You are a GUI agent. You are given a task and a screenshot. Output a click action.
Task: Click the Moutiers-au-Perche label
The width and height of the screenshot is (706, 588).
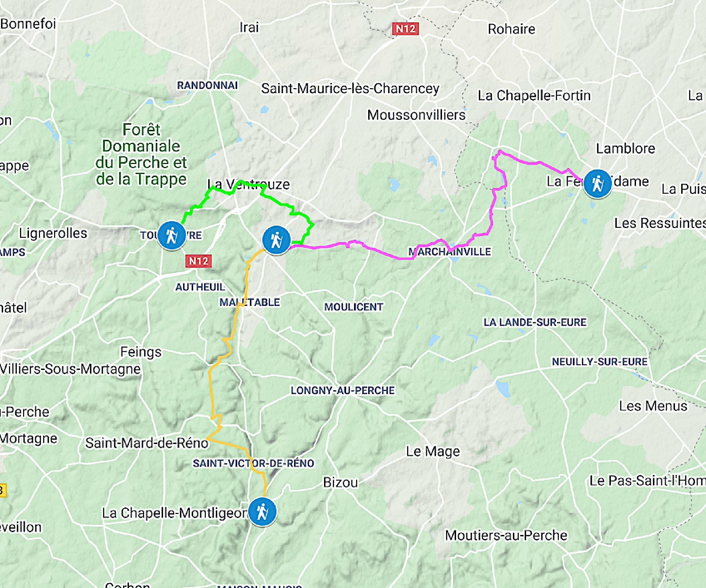(506, 535)
